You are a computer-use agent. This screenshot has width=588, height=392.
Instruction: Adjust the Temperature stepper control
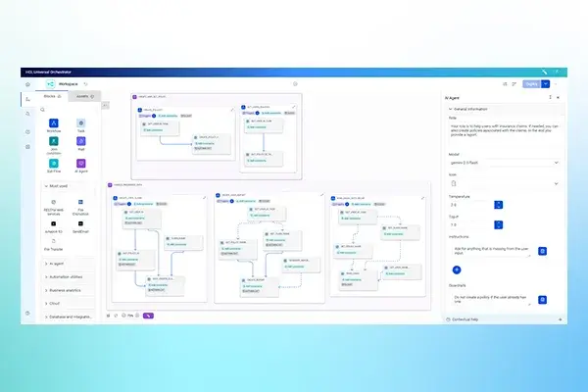coord(499,205)
